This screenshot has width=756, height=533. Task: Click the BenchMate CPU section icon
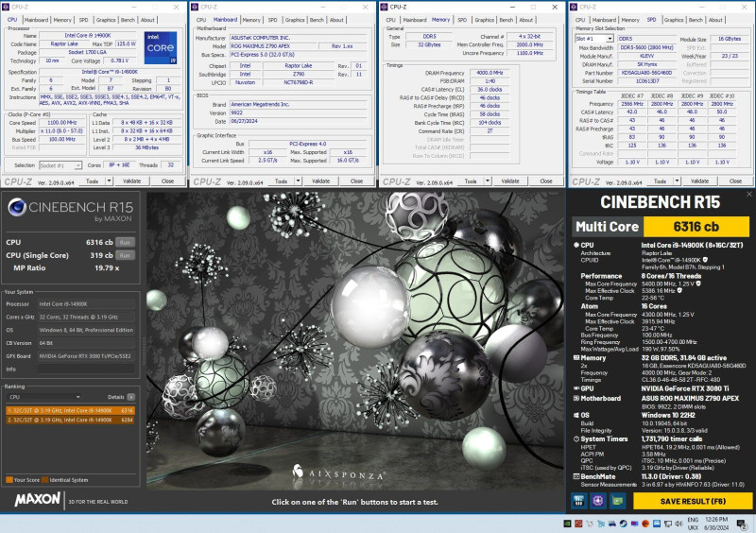(x=576, y=245)
